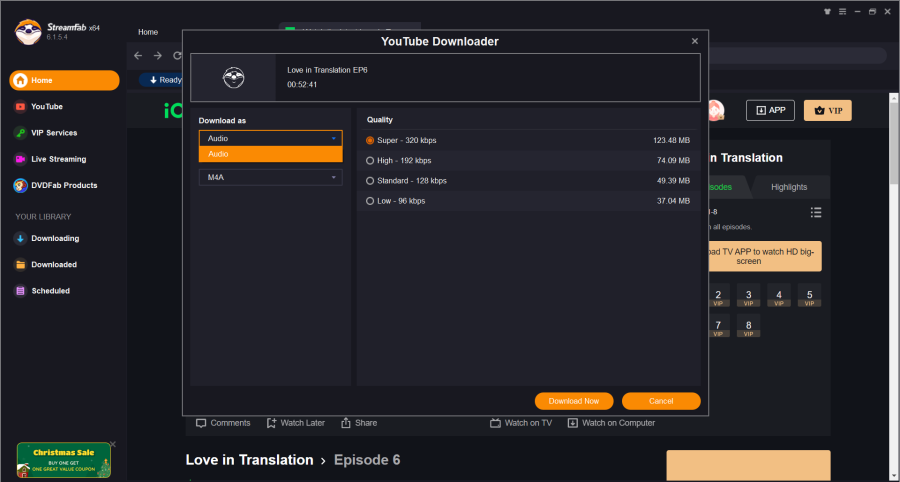Click the StreamFab sloth logo
The image size is (900, 482).
click(28, 32)
